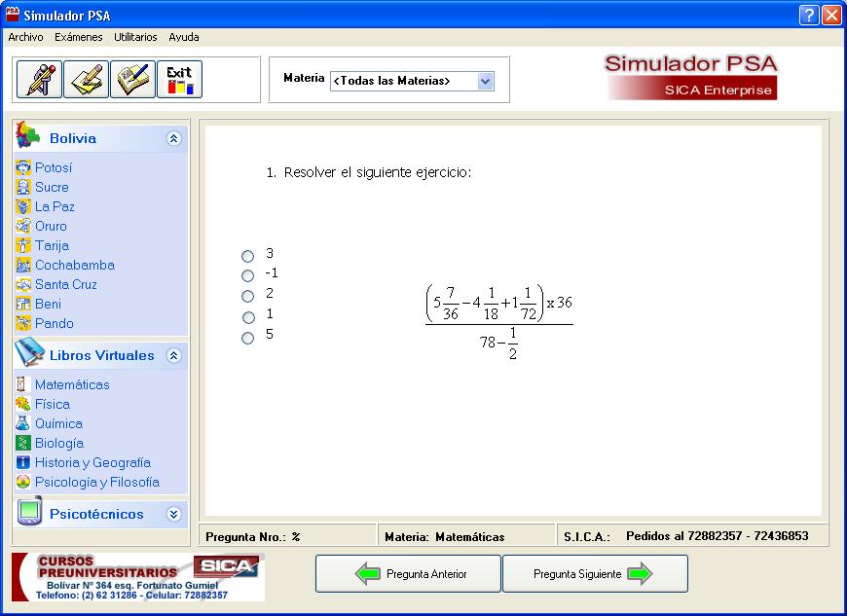Open the Materia dropdown list
The image size is (847, 616).
(484, 82)
